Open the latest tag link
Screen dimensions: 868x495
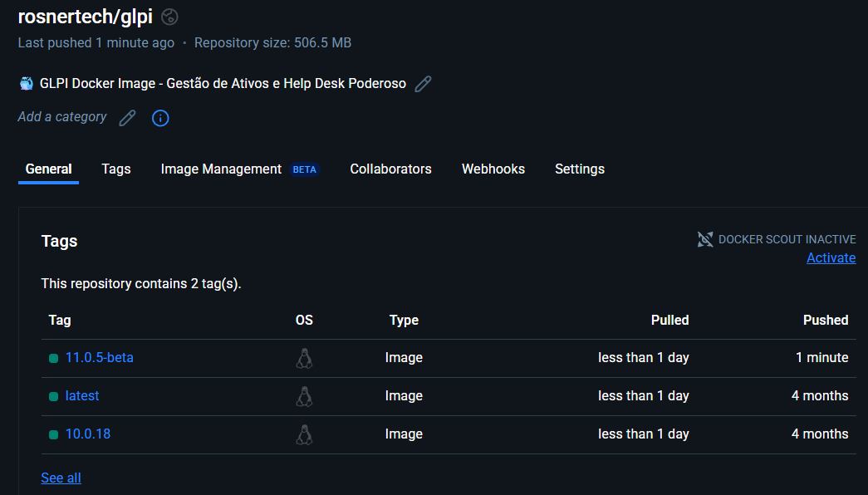pyautogui.click(x=82, y=396)
